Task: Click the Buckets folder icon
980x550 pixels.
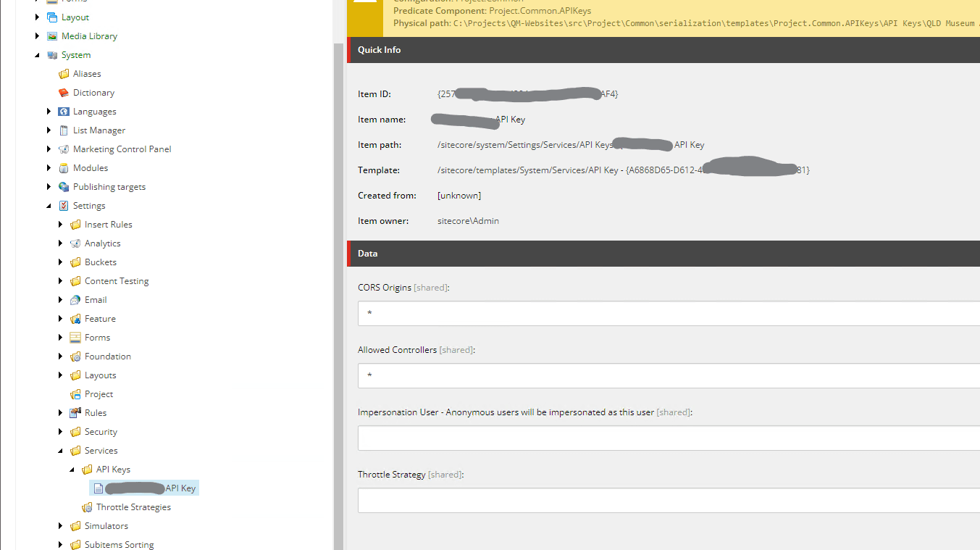Action: point(75,262)
